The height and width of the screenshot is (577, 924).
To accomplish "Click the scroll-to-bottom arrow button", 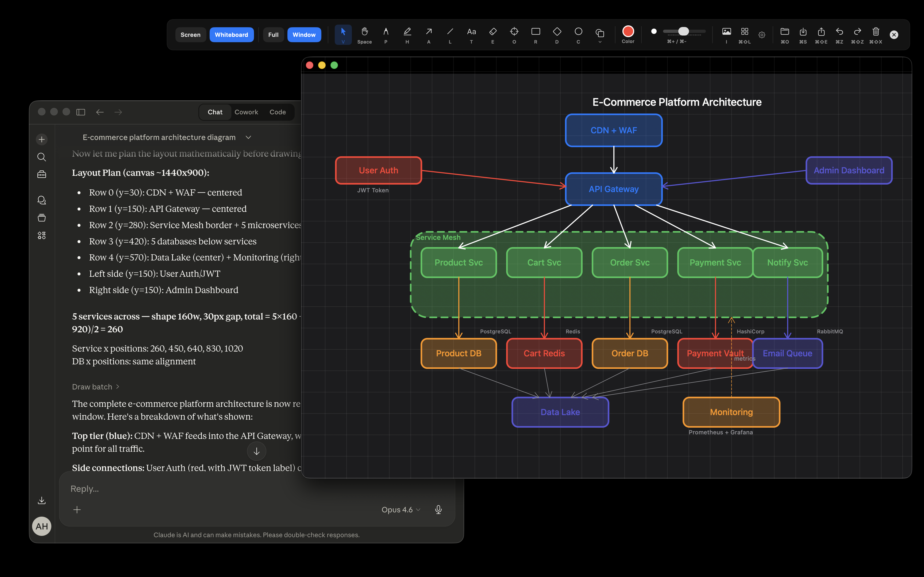I will tap(257, 451).
